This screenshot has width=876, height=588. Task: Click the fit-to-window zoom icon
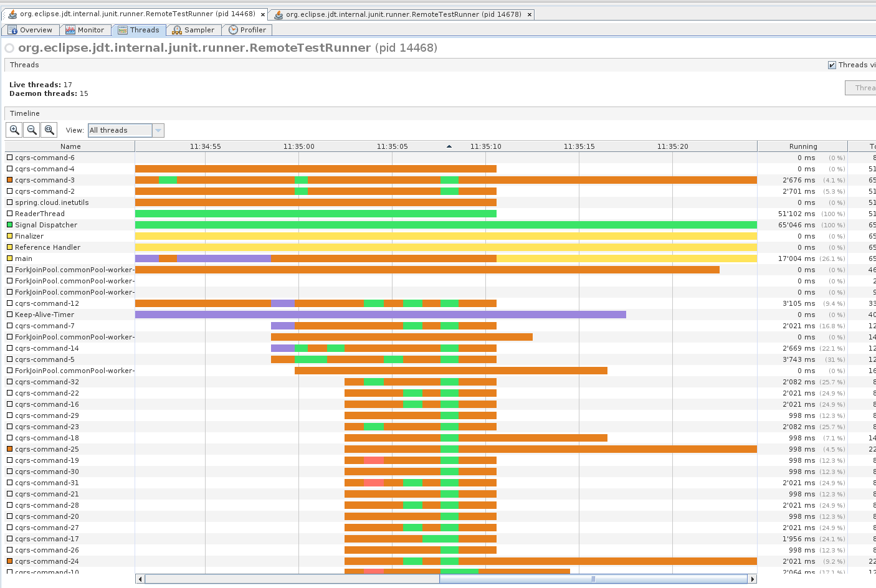click(49, 130)
